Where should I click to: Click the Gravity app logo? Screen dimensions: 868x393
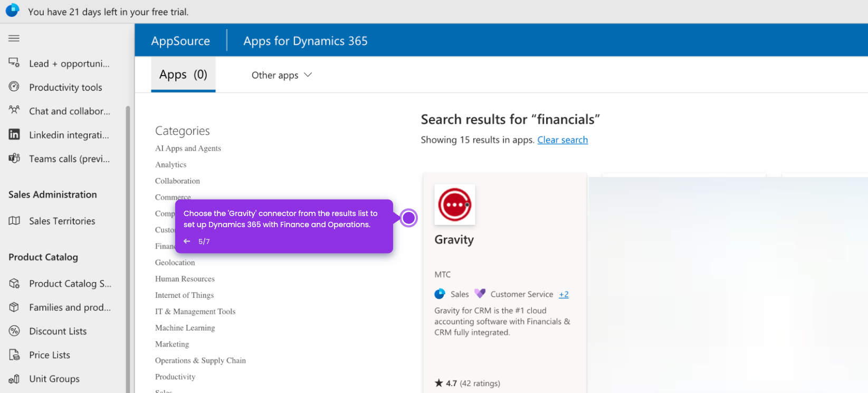tap(455, 204)
